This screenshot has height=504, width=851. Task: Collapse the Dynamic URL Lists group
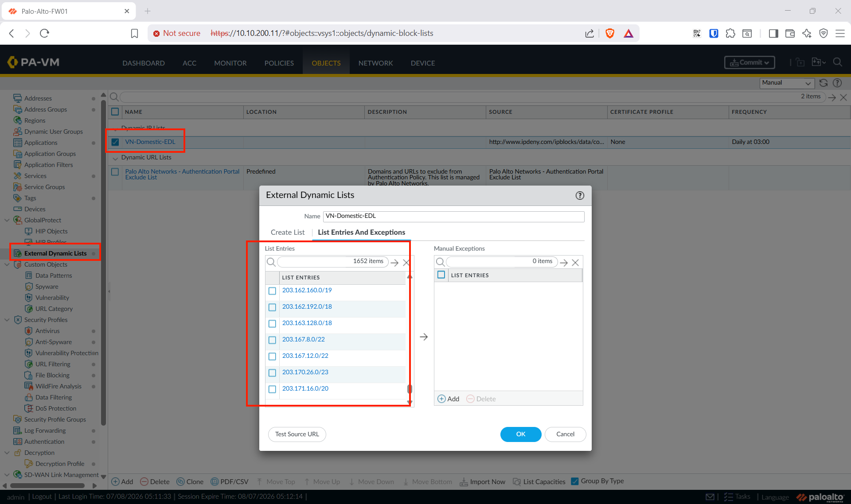tap(115, 158)
